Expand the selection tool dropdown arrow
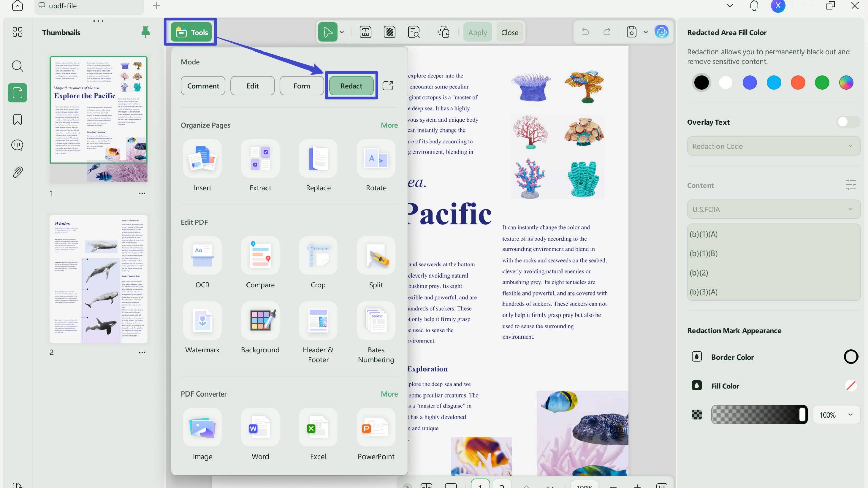The image size is (868, 488). [x=342, y=32]
